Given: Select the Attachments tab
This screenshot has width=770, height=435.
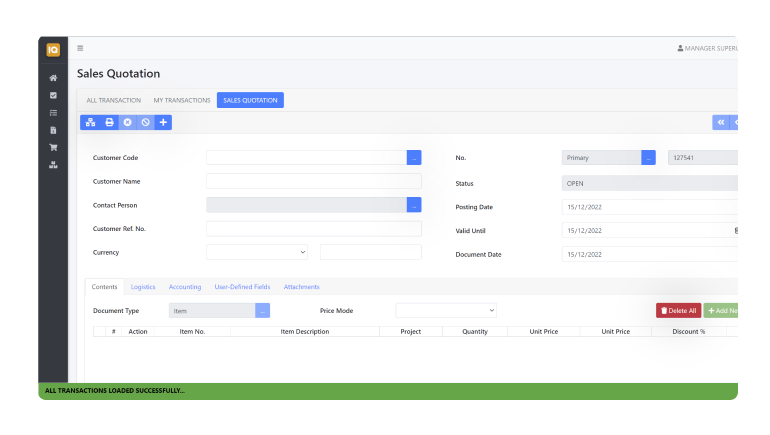Looking at the screenshot, I should 301,287.
